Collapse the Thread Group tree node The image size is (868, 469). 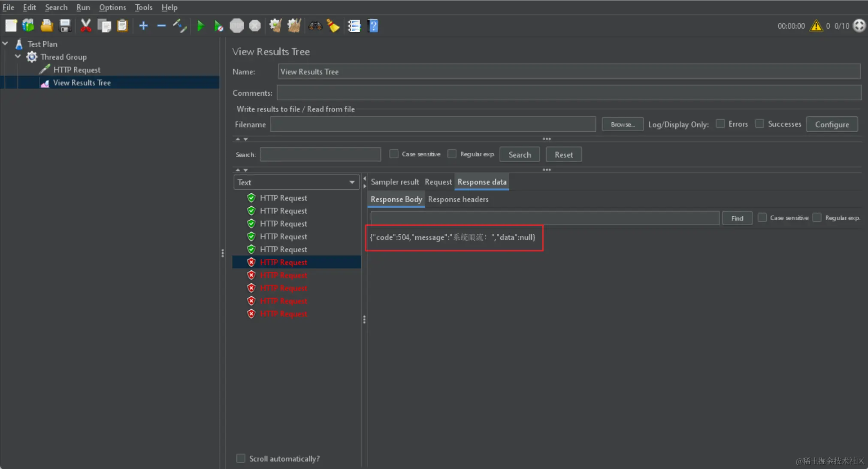(18, 57)
